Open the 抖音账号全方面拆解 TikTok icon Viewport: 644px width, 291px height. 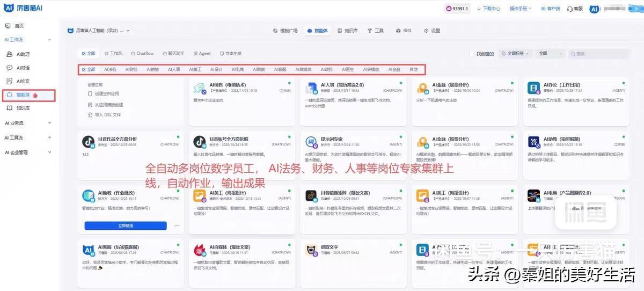tap(200, 142)
